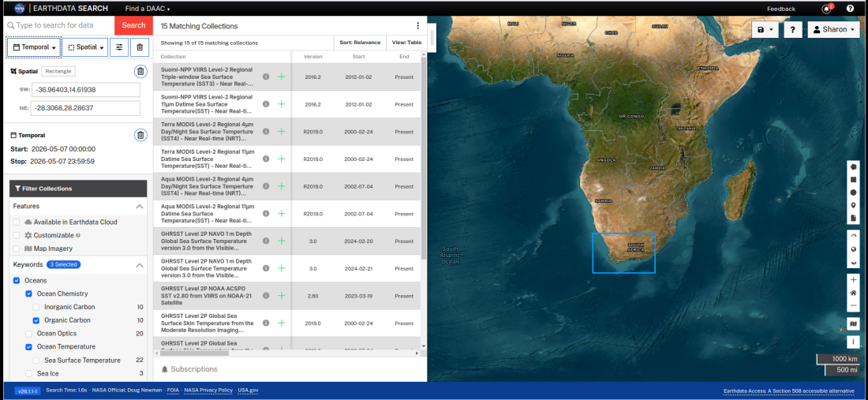Image resolution: width=868 pixels, height=400 pixels.
Task: Open Temporal dropdown
Action: click(34, 47)
